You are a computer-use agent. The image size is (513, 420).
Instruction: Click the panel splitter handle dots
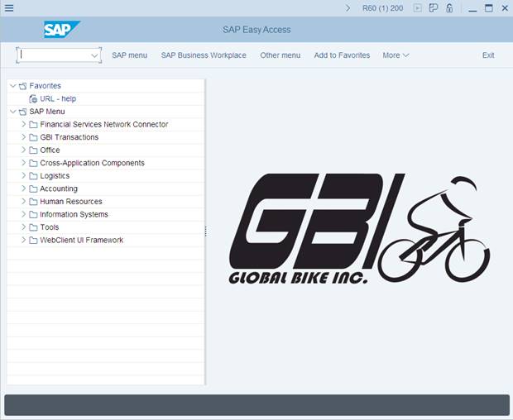tap(205, 231)
